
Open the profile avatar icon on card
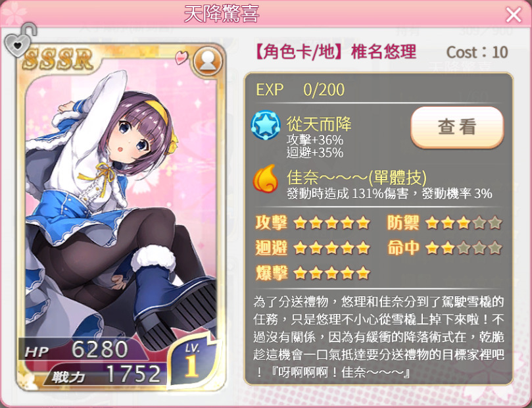[208, 61]
